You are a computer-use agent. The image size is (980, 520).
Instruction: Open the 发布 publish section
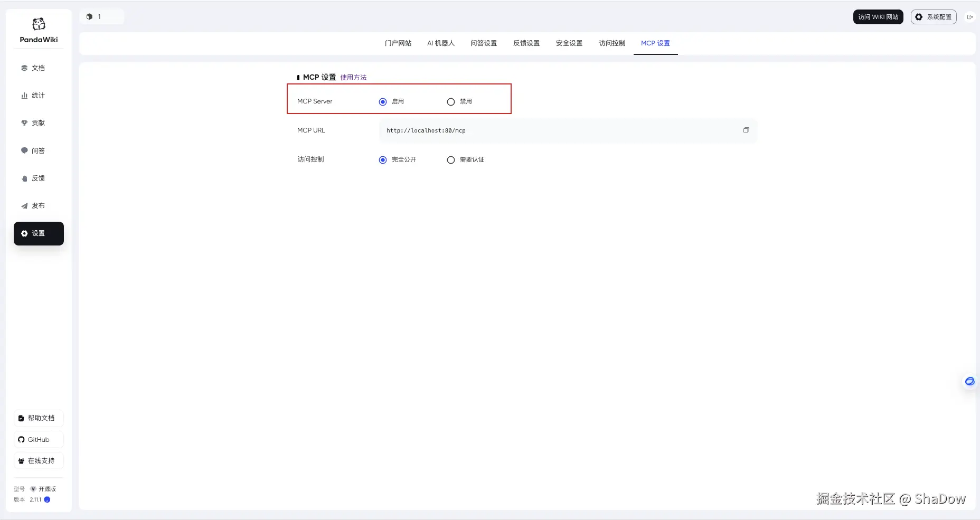(x=39, y=206)
